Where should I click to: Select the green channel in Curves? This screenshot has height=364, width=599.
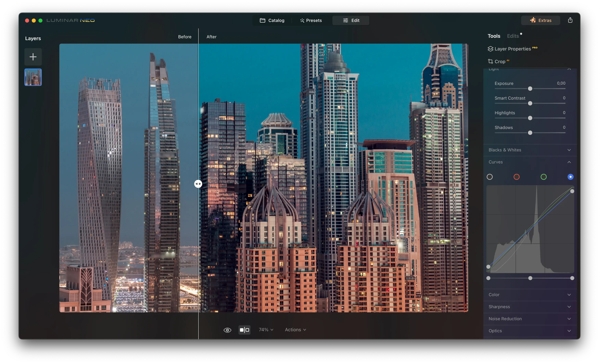pyautogui.click(x=544, y=177)
